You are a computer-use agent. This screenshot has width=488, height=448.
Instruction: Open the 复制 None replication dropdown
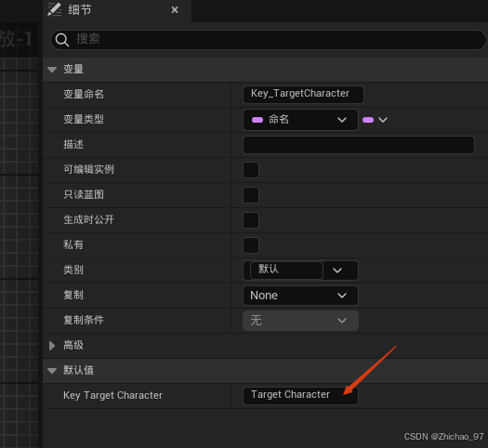click(300, 296)
